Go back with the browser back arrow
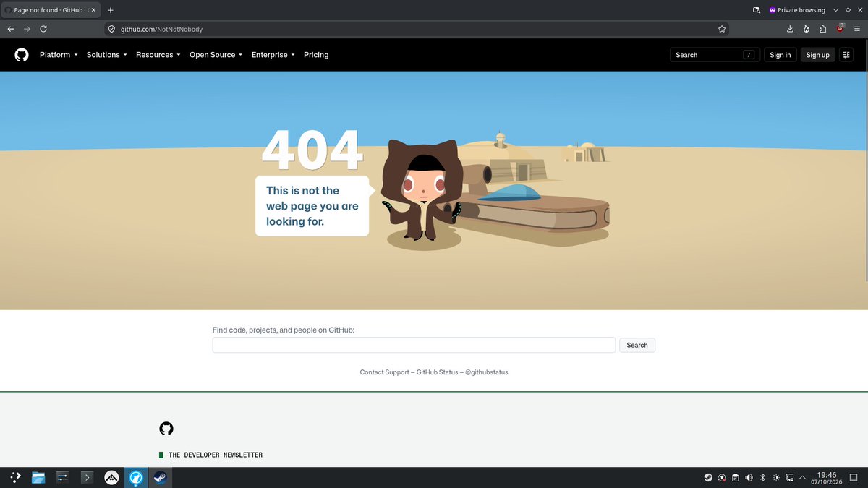The height and width of the screenshot is (488, 868). [x=11, y=29]
